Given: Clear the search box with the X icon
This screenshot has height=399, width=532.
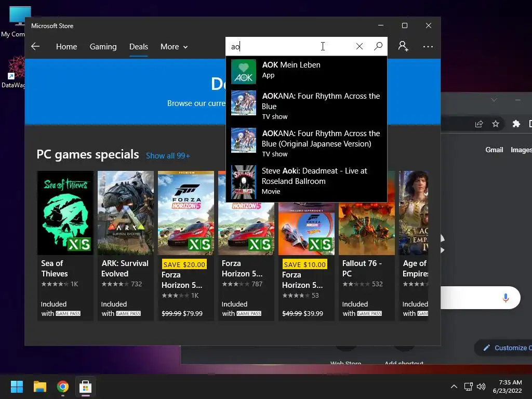Looking at the screenshot, I should tap(360, 46).
